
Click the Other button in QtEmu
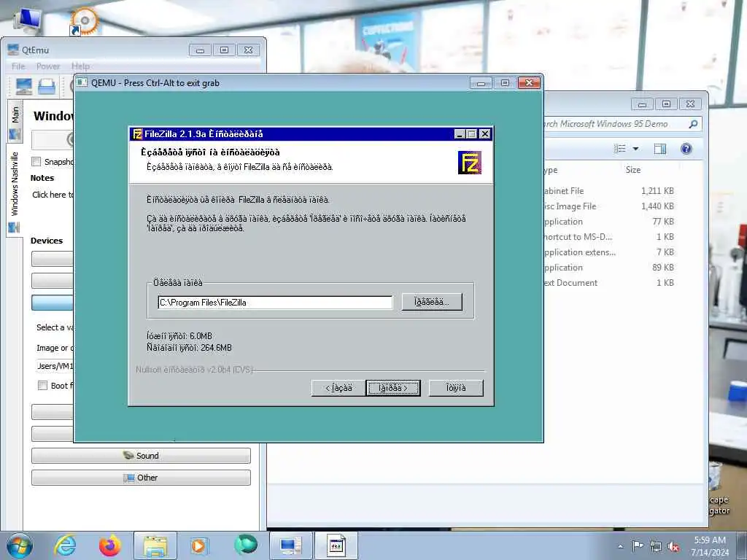click(141, 478)
